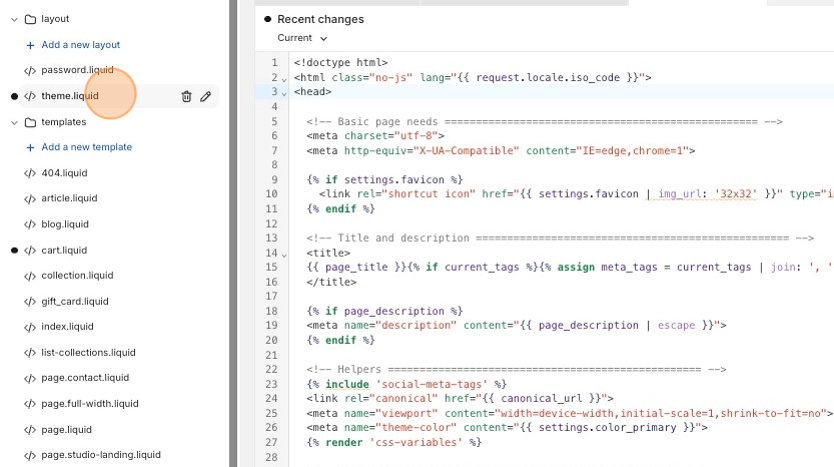Open the Current version dropdown
The image size is (834, 467).
click(302, 38)
